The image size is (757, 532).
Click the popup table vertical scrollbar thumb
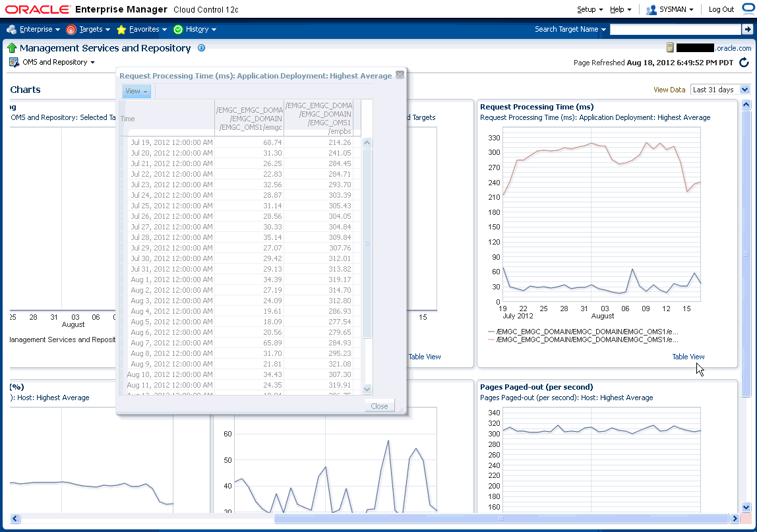[x=367, y=243]
